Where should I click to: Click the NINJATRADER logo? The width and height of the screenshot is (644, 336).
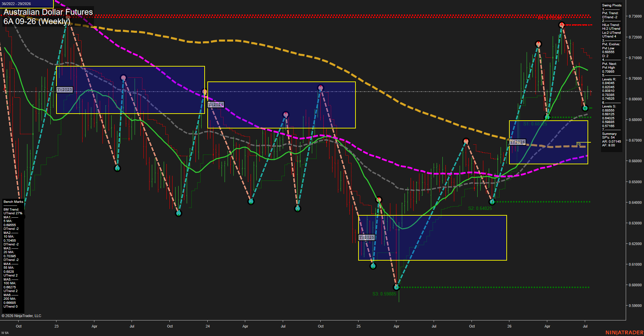coord(624,333)
